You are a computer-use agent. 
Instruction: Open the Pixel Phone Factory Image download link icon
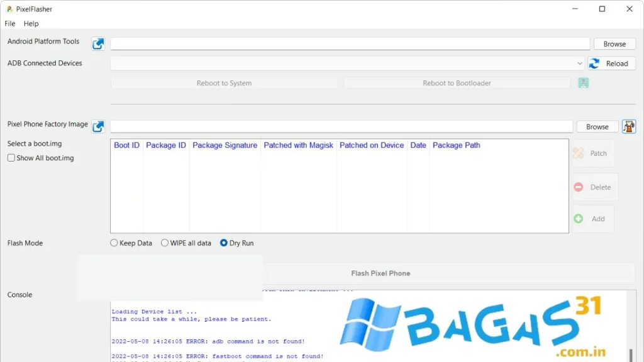click(98, 126)
